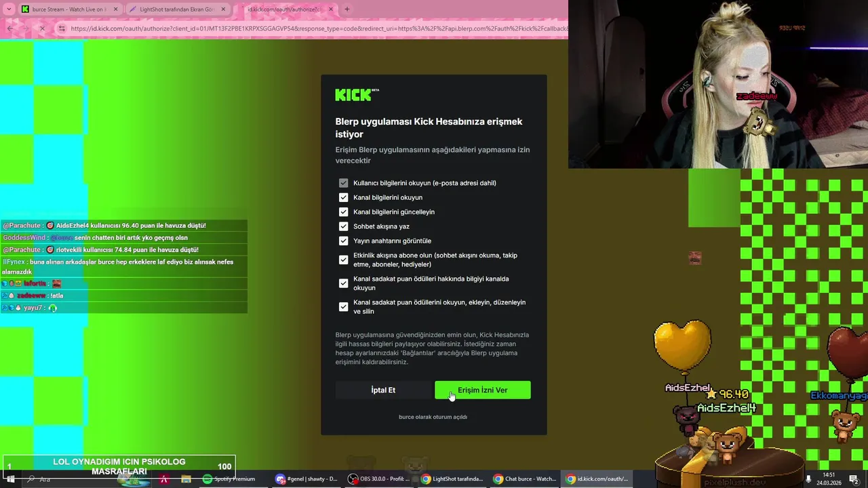
Task: Uncheck 'ödüllerini okuyun, ekleyin, düzenleyin' checkbox
Action: [343, 306]
